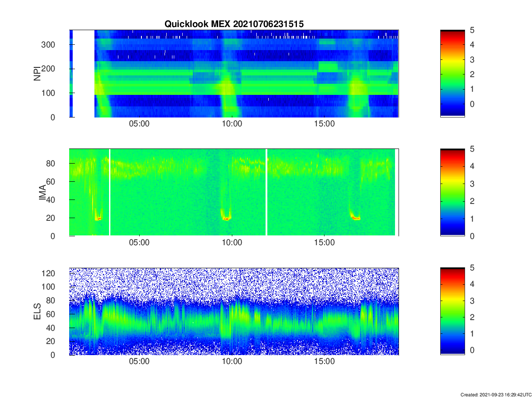Click the 4 label on the ELS colorbar
The width and height of the screenshot is (532, 399).
coord(472,284)
